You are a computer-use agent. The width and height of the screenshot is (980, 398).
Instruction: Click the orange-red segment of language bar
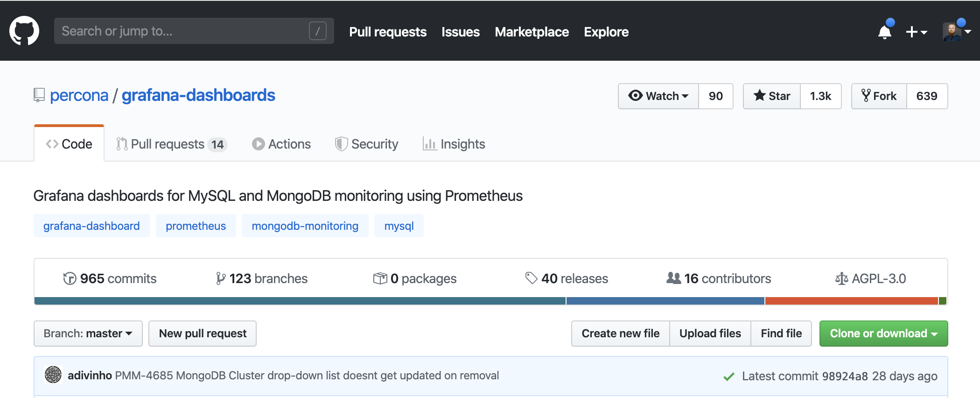tap(852, 301)
